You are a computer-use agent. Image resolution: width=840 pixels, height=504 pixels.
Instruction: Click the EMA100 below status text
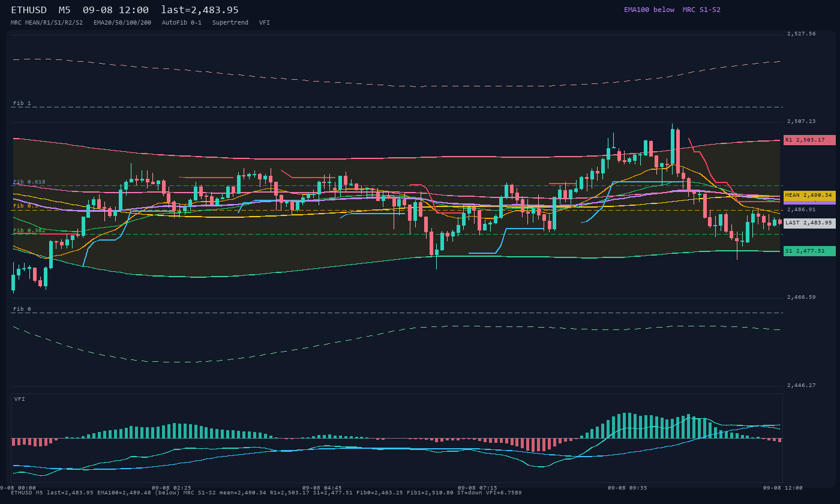click(649, 10)
